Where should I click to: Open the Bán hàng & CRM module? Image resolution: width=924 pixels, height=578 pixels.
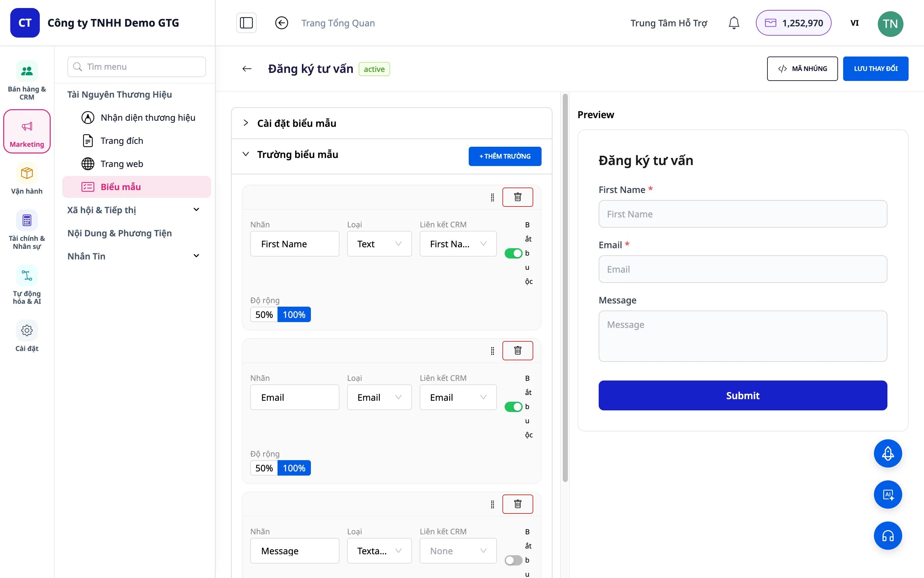[27, 80]
